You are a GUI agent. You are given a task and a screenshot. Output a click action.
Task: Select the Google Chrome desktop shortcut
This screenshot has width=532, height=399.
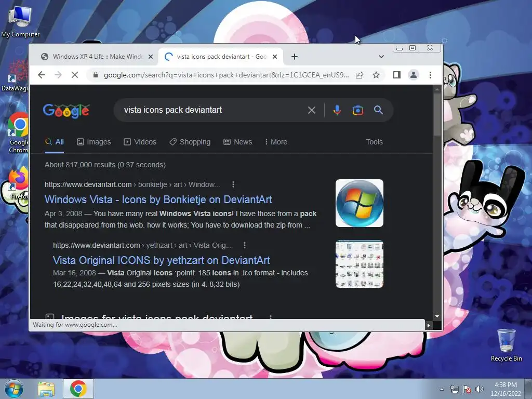tap(18, 133)
